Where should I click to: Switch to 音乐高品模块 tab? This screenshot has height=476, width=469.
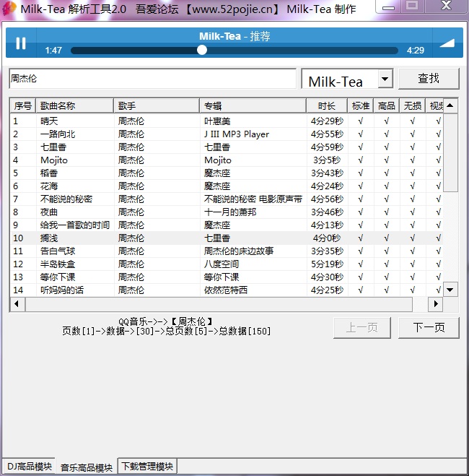(87, 467)
